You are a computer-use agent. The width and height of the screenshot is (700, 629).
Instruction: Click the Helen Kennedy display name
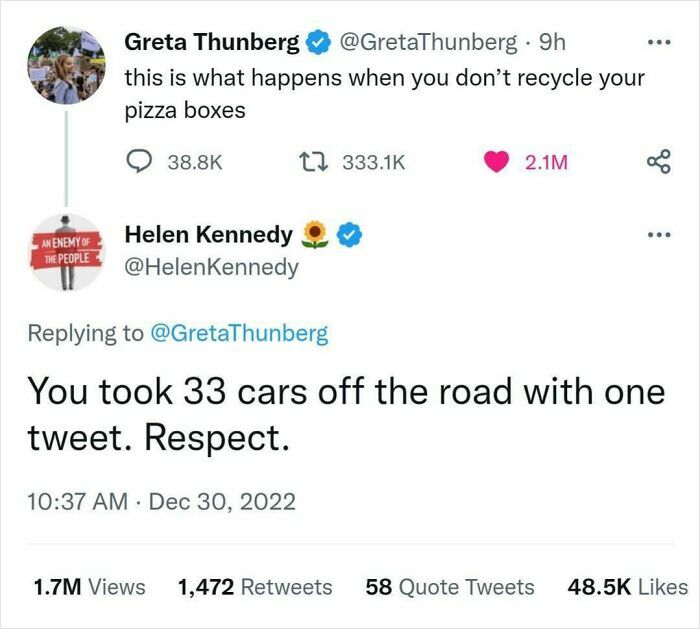pyautogui.click(x=208, y=236)
